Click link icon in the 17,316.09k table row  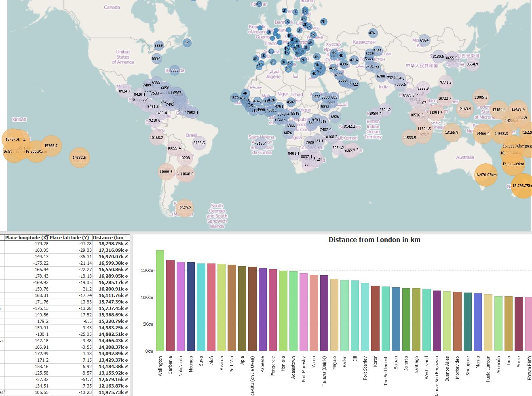click(x=127, y=251)
